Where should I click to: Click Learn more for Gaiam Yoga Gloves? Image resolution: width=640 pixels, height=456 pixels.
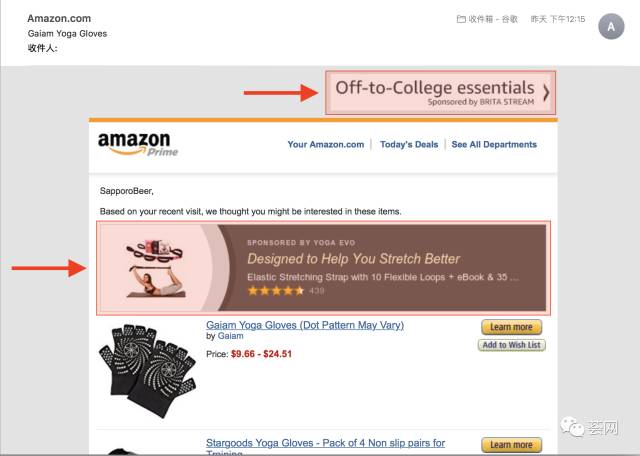(511, 327)
